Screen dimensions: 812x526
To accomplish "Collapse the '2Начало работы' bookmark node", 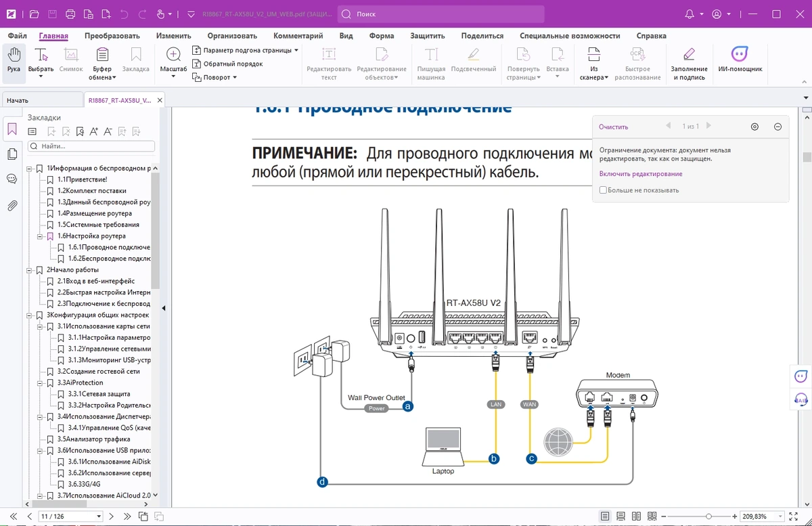I will 29,270.
